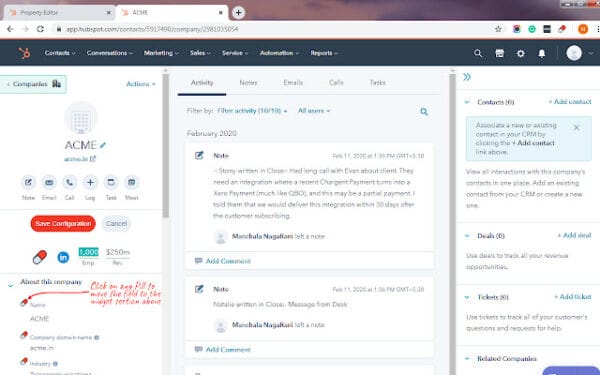Click the pill next to Company domain name
Viewport: 600px width, 375px height.
click(x=24, y=335)
